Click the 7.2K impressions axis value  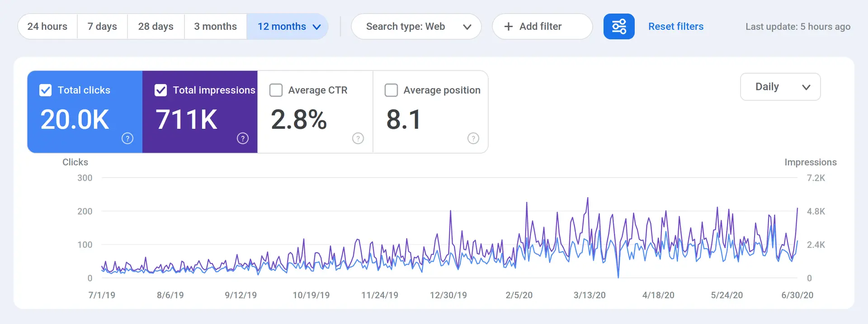click(x=816, y=178)
